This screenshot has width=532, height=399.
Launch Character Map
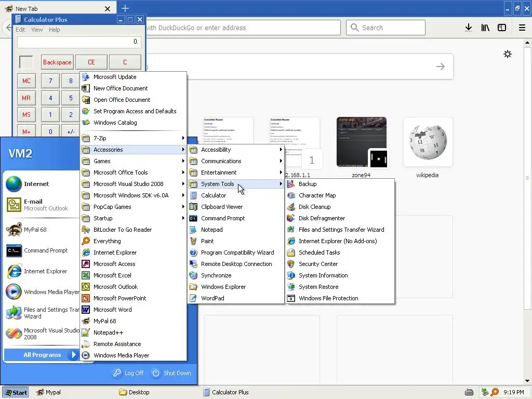(x=340, y=195)
